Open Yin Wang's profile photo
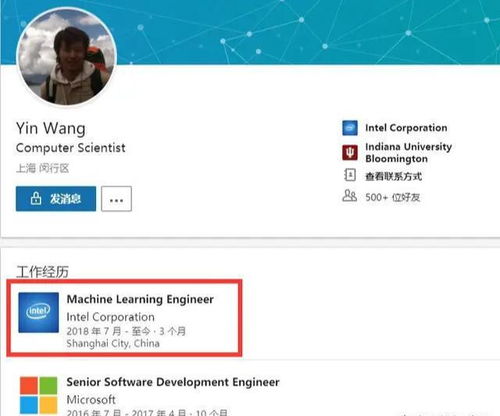Viewport: 500px width, 416px height. 66,57
